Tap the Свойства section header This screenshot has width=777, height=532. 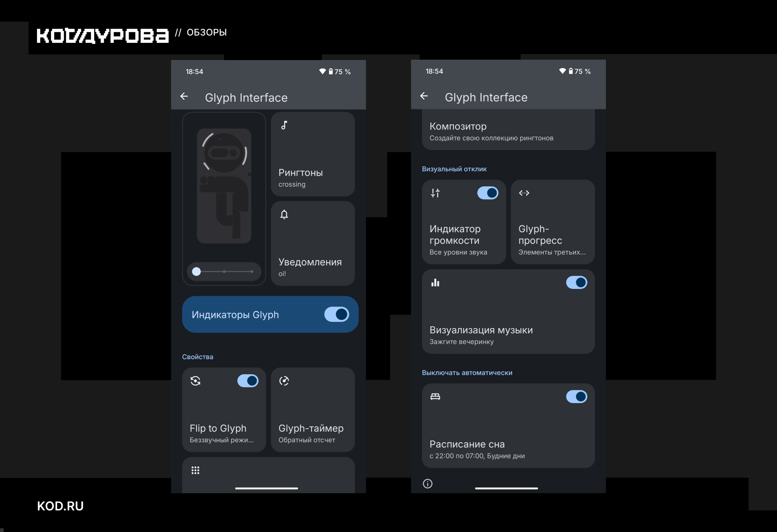[197, 357]
